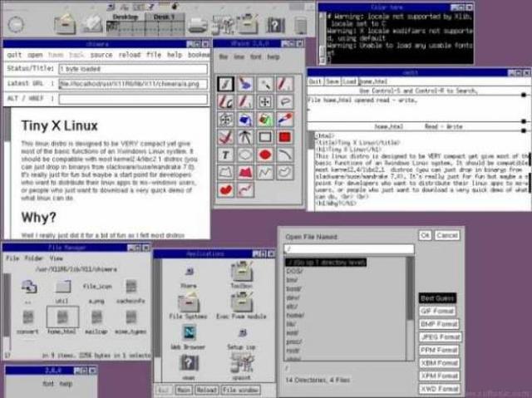The image size is (532, 398).
Task: Select the green and red gradient fill tool
Action: pyautogui.click(x=264, y=120)
